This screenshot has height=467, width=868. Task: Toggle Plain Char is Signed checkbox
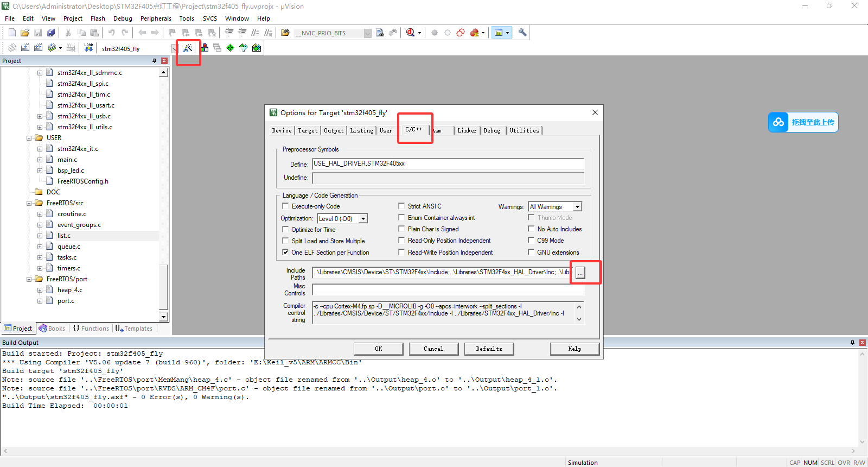401,229
